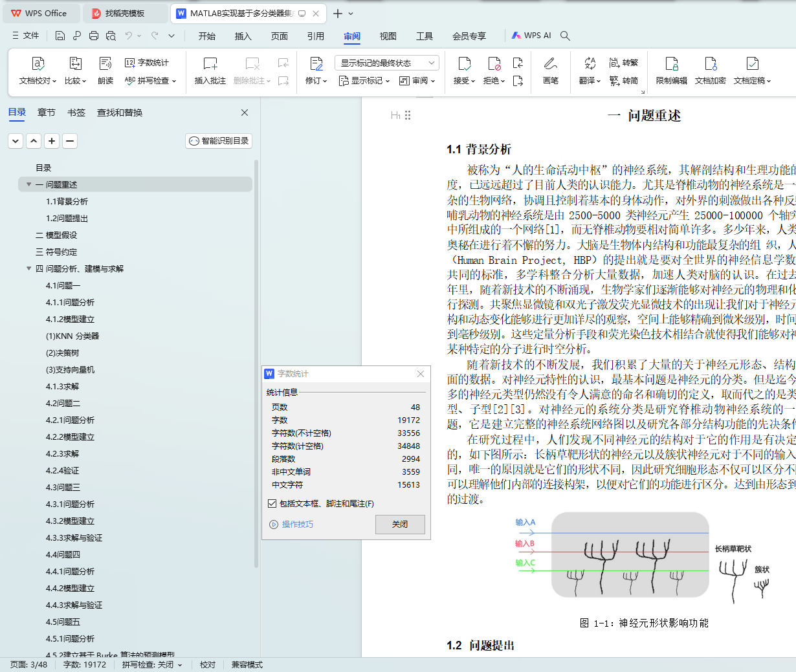Click the 拒绝 reject change icon
This screenshot has width=796, height=672.
click(494, 63)
